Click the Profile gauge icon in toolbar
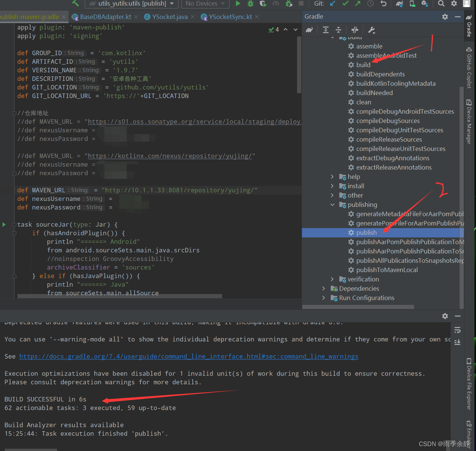Screen dimensions: 476x451 coord(276,4)
